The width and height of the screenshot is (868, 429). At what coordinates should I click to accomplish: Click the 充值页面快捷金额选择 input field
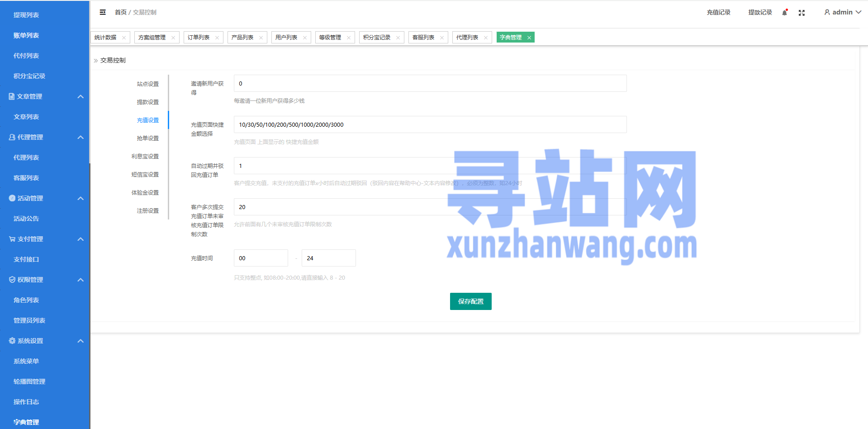(x=430, y=124)
